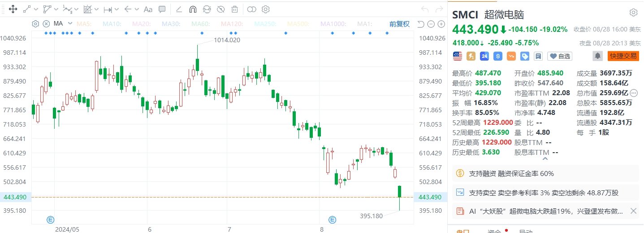Dismiss the news headline with X
Image resolution: width=644 pixels, height=233 pixels.
click(633, 211)
